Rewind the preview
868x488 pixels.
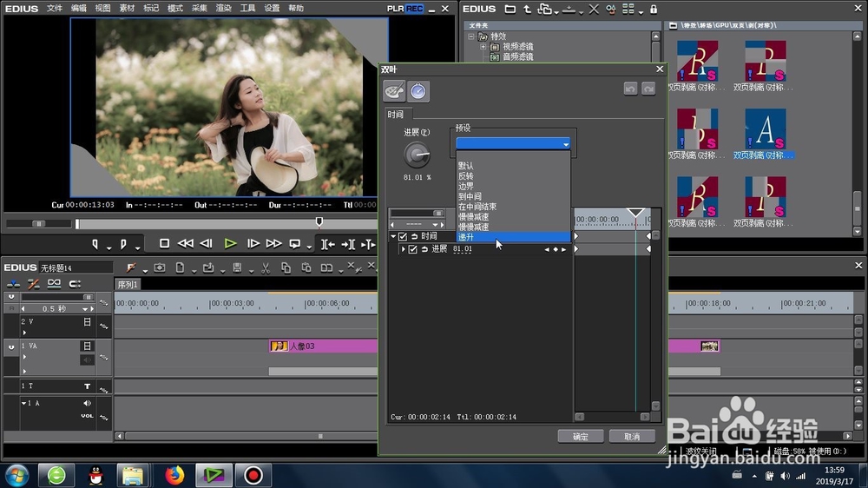tap(185, 243)
